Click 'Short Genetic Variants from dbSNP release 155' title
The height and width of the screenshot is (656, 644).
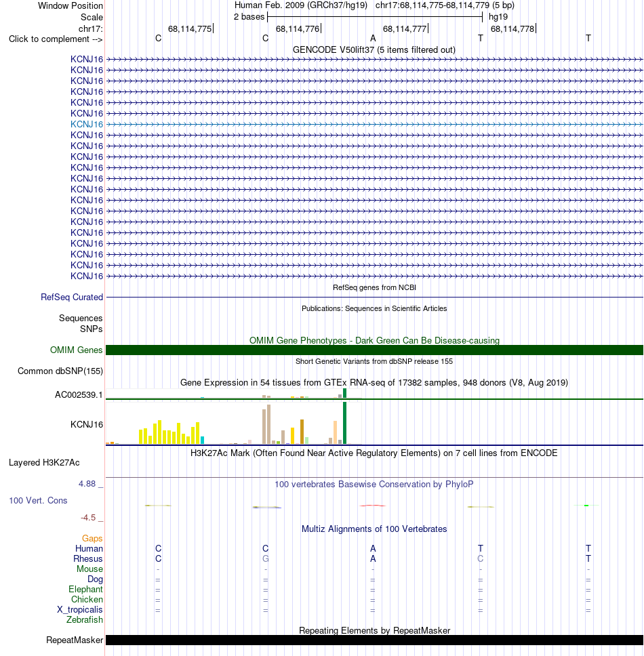tap(374, 361)
